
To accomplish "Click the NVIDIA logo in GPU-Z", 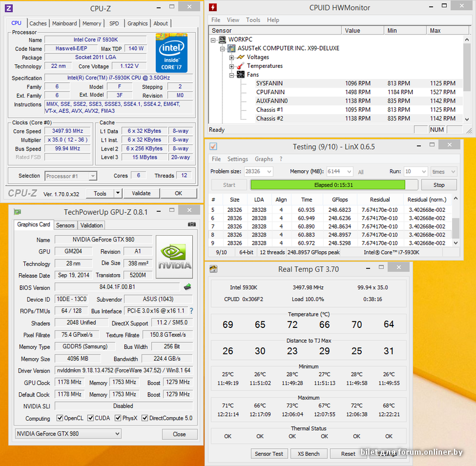I will (174, 257).
